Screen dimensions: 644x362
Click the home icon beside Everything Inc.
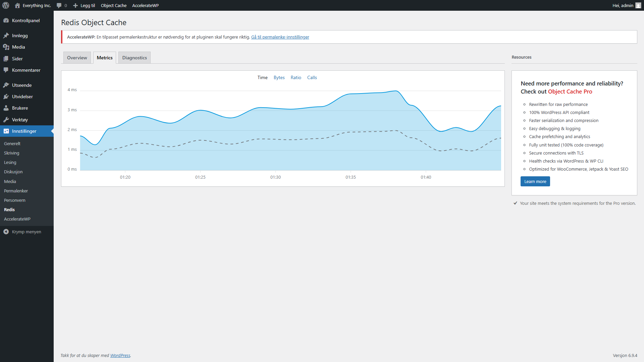point(17,5)
